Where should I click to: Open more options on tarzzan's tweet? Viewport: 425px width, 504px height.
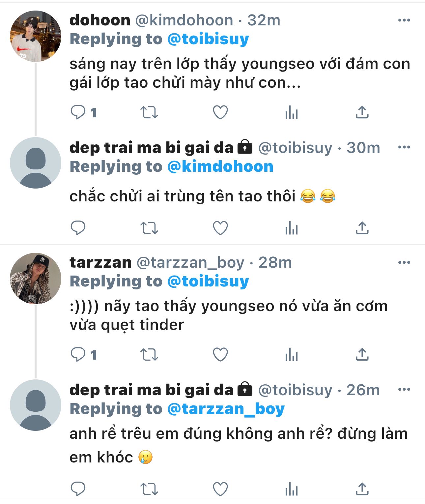(404, 262)
